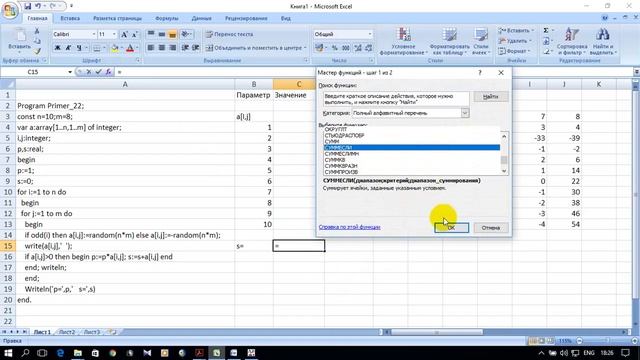Screen dimensions: 640x360
Task: Toggle center text horizontally
Action: (162, 48)
